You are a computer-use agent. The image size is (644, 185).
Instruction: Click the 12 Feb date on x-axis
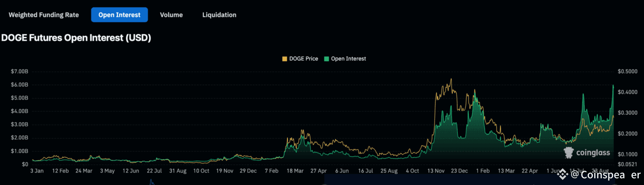pyautogui.click(x=60, y=171)
